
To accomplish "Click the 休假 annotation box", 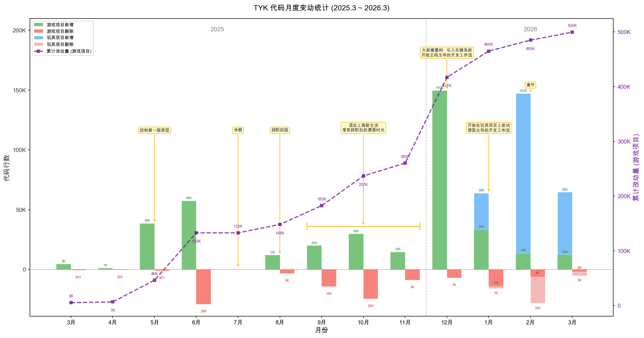I will click(238, 130).
